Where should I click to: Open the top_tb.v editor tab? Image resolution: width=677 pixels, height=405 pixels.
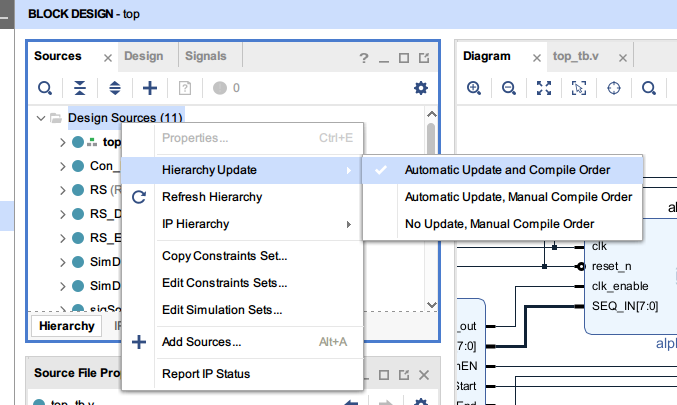point(575,57)
